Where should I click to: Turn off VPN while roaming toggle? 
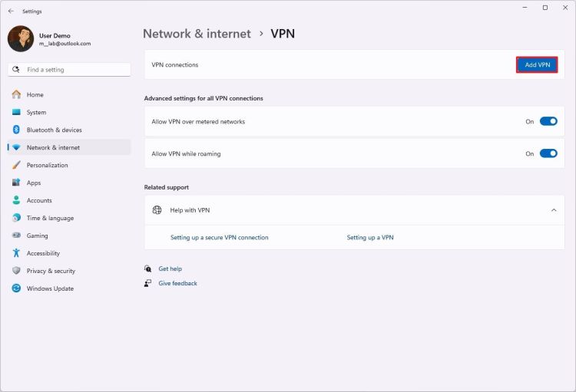pyautogui.click(x=548, y=153)
